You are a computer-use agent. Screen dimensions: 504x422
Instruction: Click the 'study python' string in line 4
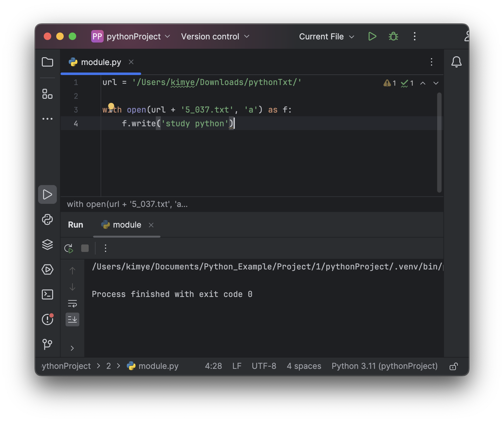tap(195, 123)
